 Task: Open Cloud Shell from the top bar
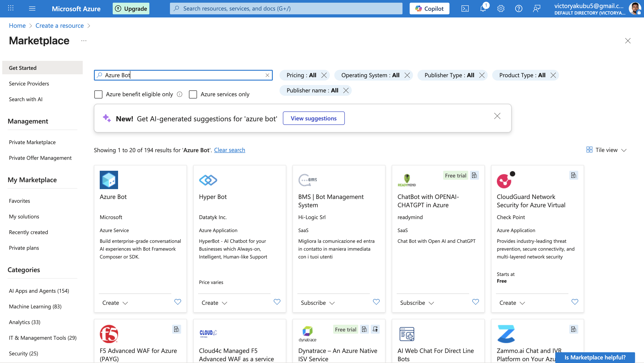click(465, 9)
